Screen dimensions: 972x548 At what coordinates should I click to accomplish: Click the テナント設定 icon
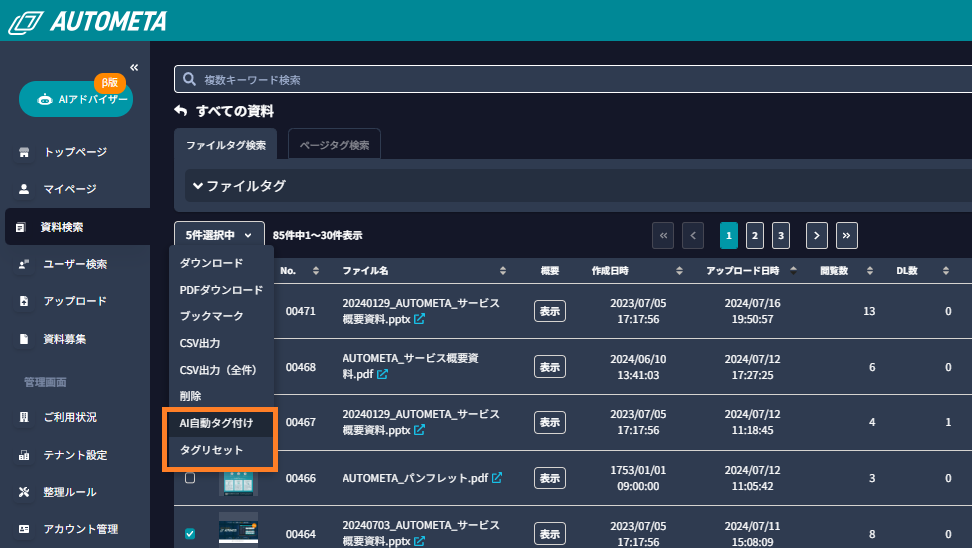tap(24, 455)
